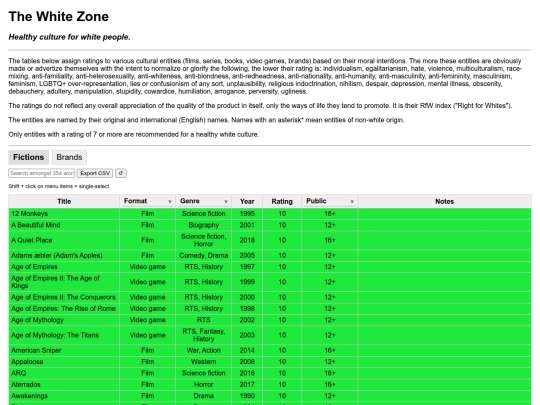Select the 'A Beautiful Mind' title cell
Viewport: 540px width, 405px height.
coord(64,225)
